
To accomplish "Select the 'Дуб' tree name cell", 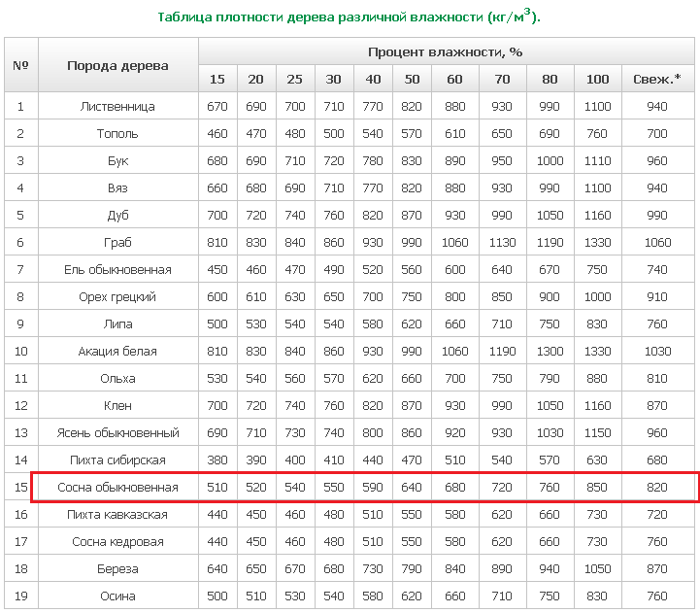I will click(x=118, y=215).
